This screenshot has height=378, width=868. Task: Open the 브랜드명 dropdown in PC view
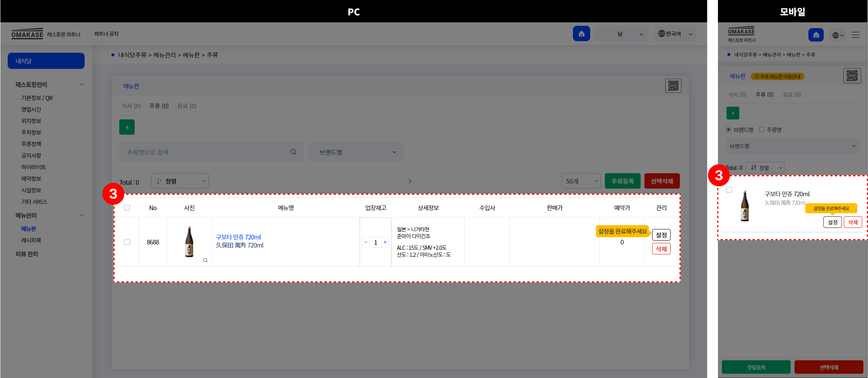pos(356,152)
